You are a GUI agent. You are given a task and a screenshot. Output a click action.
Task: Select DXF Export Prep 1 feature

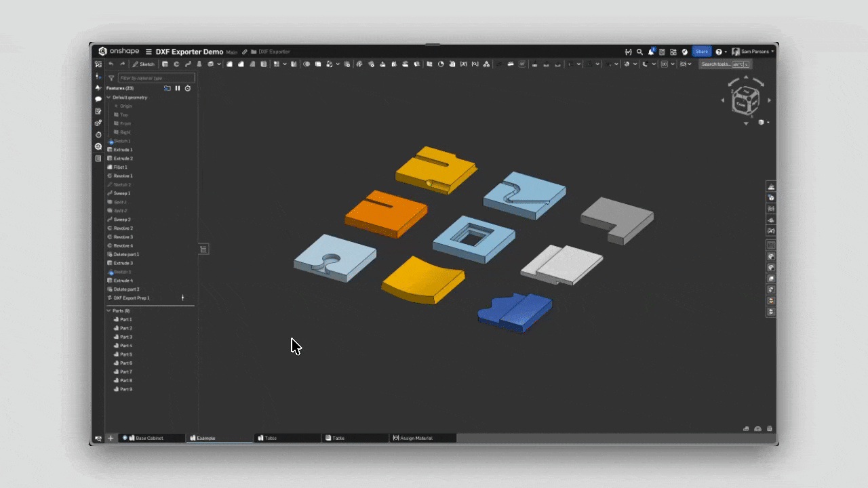point(131,298)
